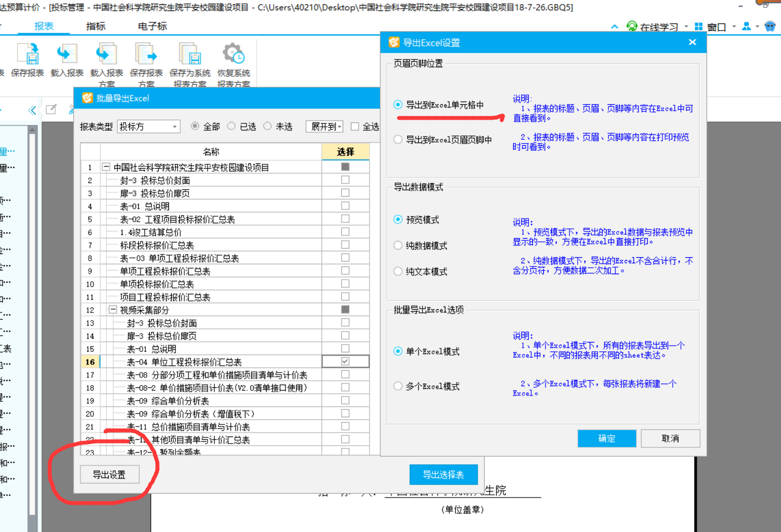
Task: Collapse the 中国社会科学院研究生院平安校园建设项目 tree node
Action: pos(106,167)
